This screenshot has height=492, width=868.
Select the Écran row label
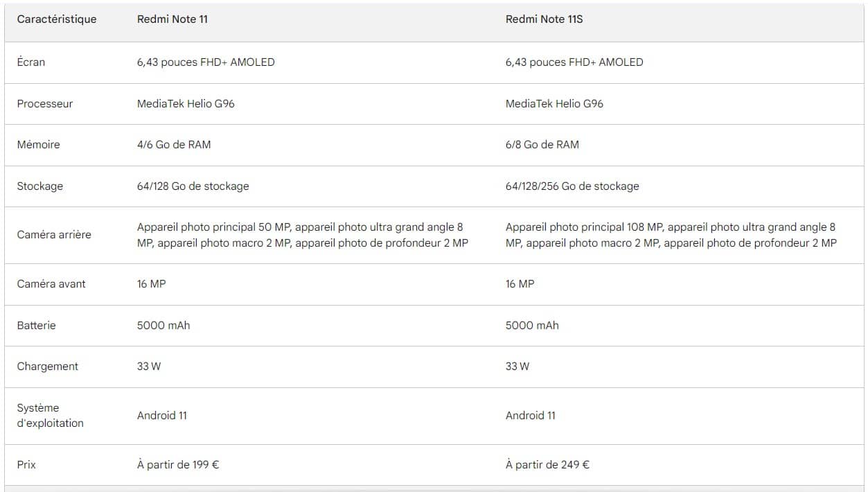tap(31, 62)
